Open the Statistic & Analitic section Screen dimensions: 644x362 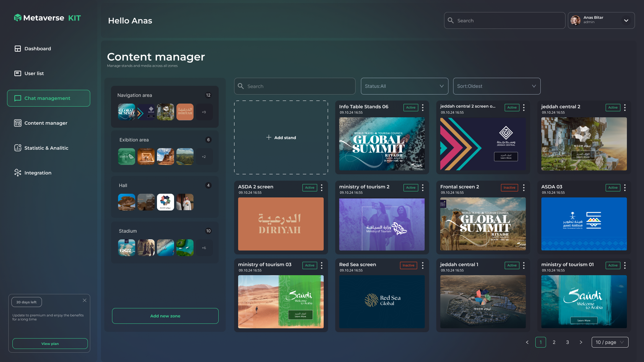[x=46, y=148]
